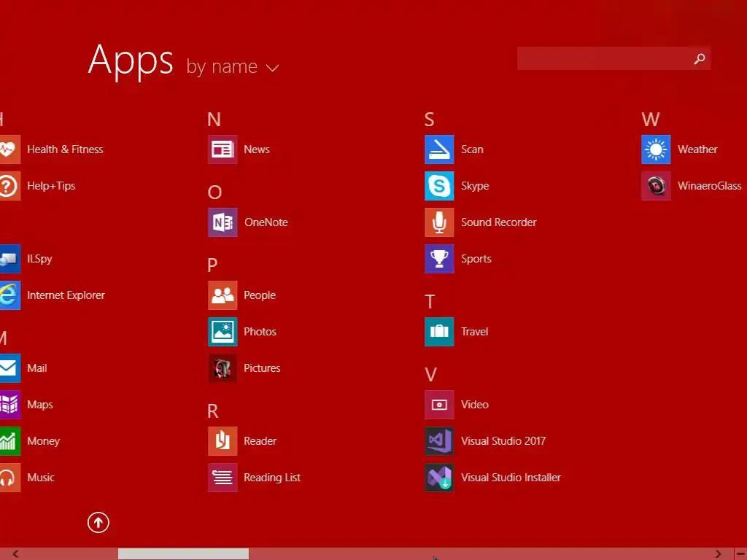Click the 'Money' label
Image resolution: width=747 pixels, height=560 pixels.
tap(43, 441)
